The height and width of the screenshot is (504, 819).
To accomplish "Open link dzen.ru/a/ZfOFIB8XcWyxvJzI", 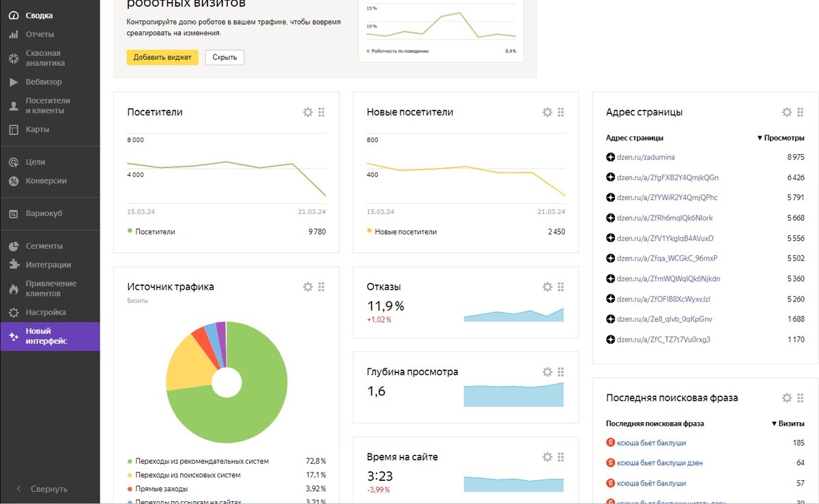I will point(664,299).
